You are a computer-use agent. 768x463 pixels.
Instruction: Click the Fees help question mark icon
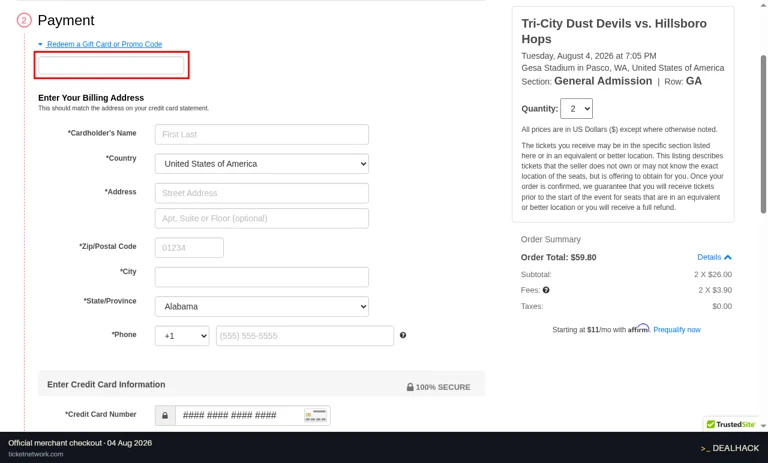pyautogui.click(x=546, y=290)
